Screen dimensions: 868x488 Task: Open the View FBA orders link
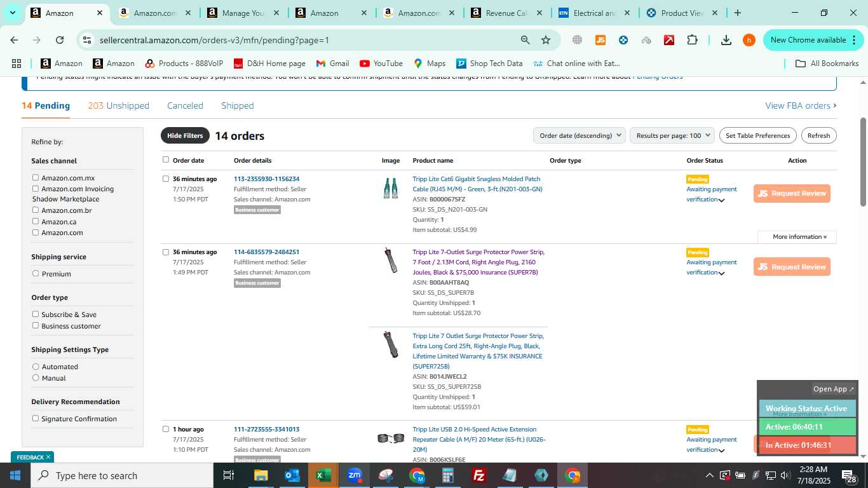(x=801, y=105)
